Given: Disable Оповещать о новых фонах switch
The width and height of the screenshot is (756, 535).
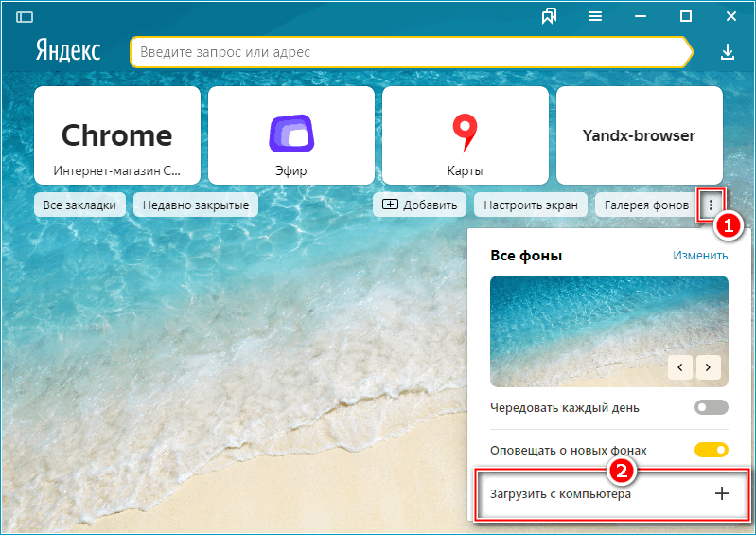Looking at the screenshot, I should pos(711,450).
